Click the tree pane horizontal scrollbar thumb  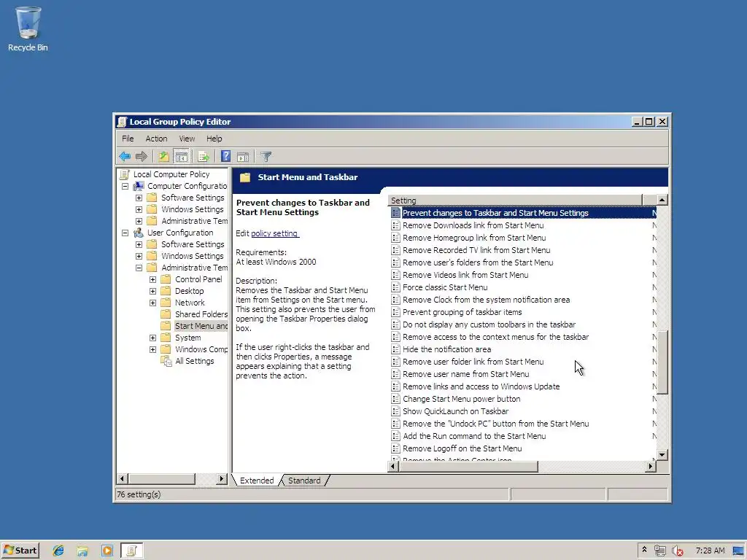(161, 478)
